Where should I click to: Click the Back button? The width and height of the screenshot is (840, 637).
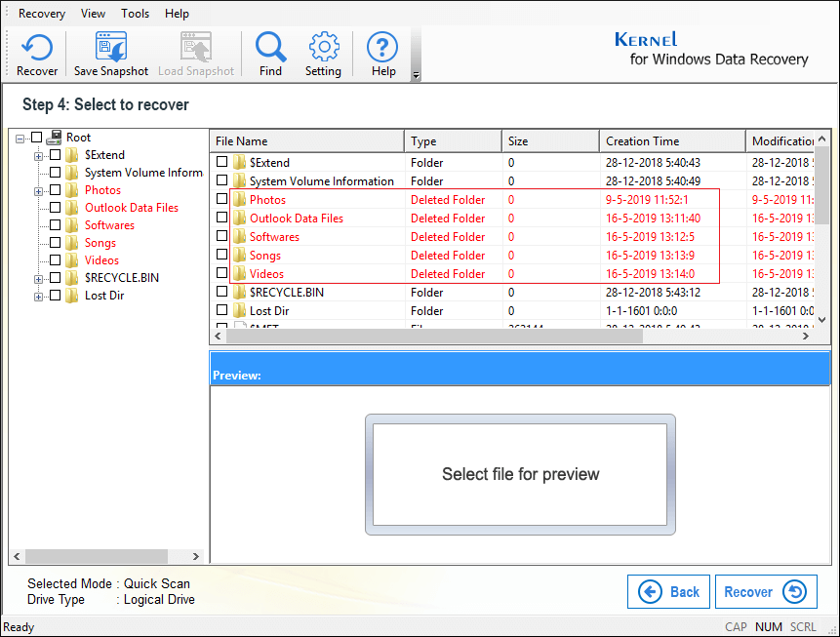pyautogui.click(x=668, y=591)
